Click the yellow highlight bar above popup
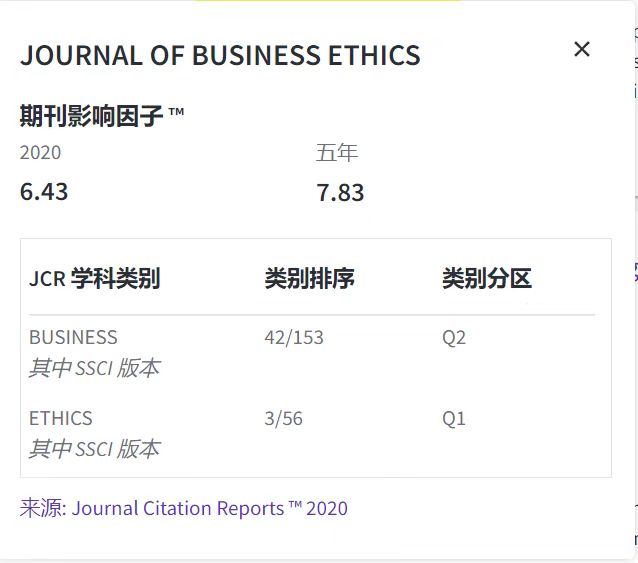Viewport: 638px width, 563px height. click(328, 2)
